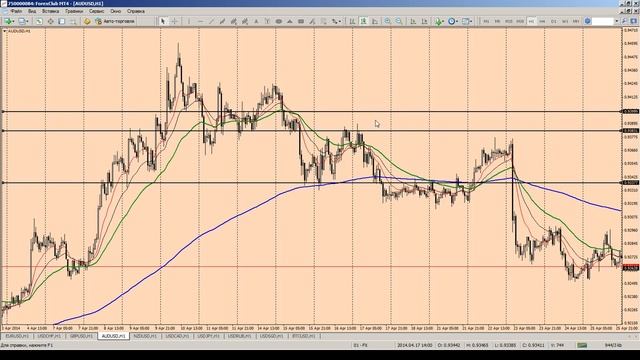This screenshot has height=360, width=640.
Task: Select the arrow Cursor tool
Action: [x=162, y=21]
